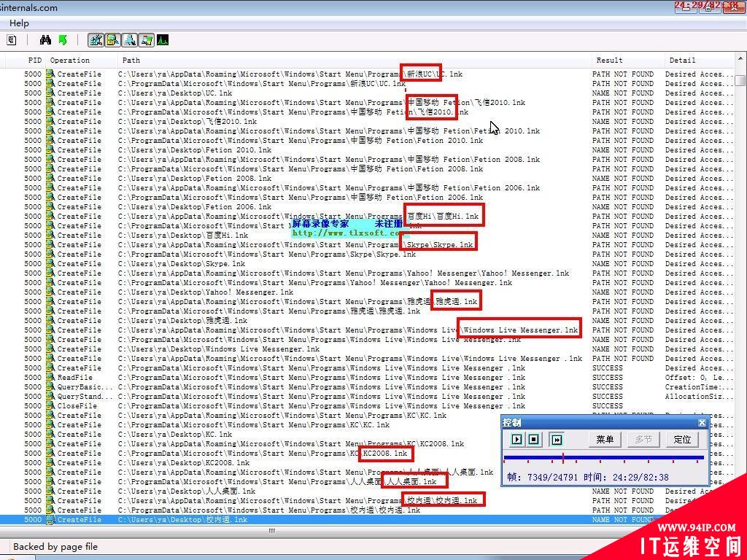Select row with path Desktop\Windows Live Messenger.lnk

tap(367, 349)
